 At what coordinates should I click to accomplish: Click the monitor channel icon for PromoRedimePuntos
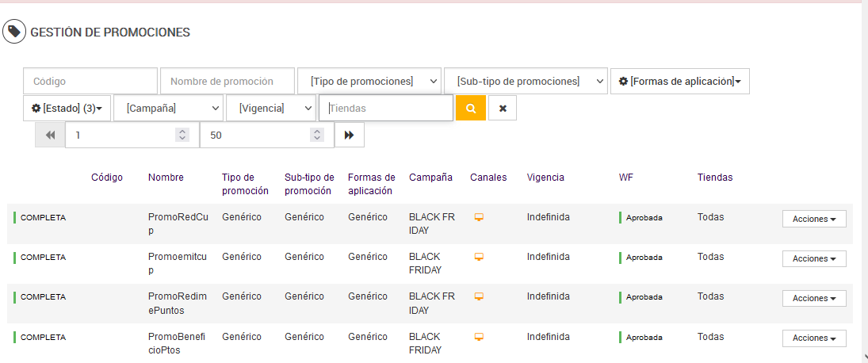pos(479,296)
